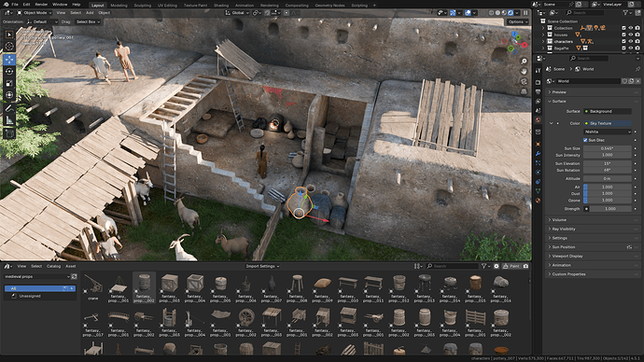Open the viewport Options popover
Image resolution: width=644 pixels, height=362 pixels.
click(517, 21)
